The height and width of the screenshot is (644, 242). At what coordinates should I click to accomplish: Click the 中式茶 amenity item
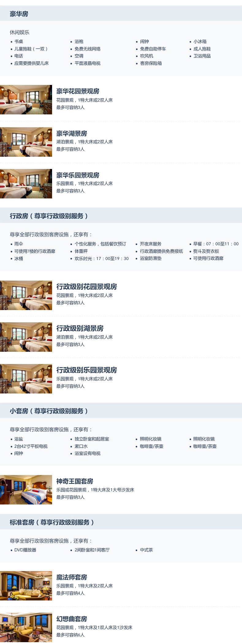146,550
